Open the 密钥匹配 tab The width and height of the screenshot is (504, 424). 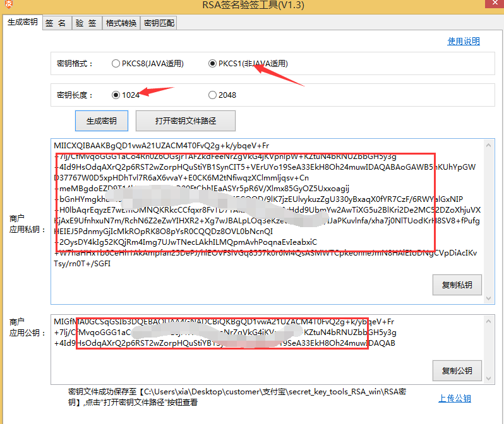tap(159, 23)
